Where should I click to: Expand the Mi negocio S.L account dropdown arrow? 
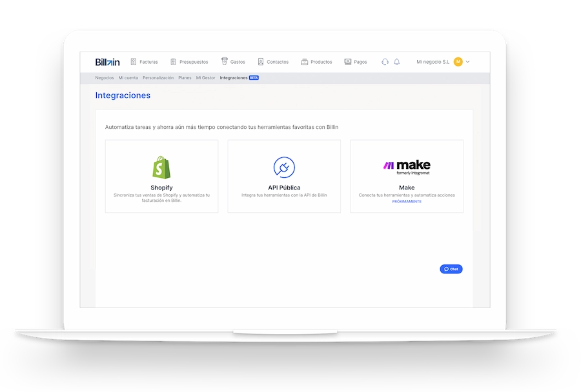(468, 62)
